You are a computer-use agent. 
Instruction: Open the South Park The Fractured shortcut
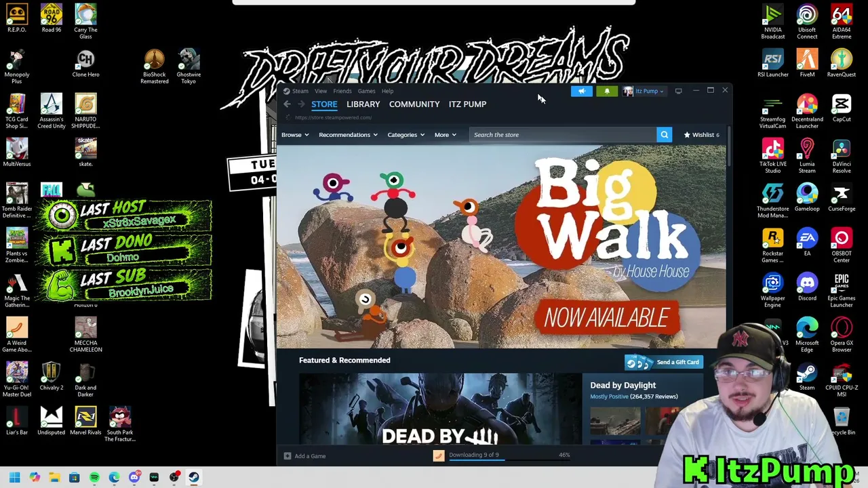[x=120, y=424]
